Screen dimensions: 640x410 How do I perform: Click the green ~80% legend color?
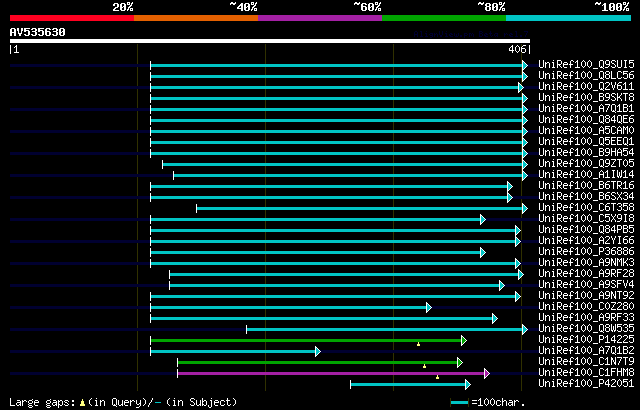point(444,18)
